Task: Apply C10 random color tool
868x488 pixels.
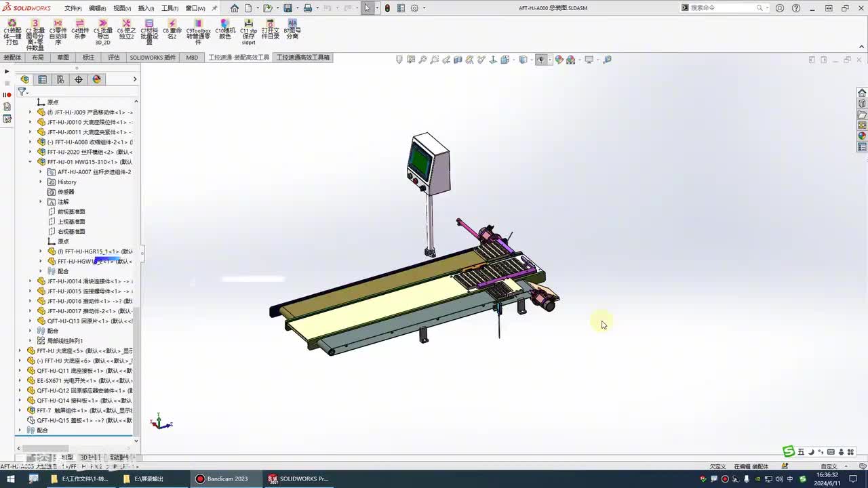Action: (225, 28)
